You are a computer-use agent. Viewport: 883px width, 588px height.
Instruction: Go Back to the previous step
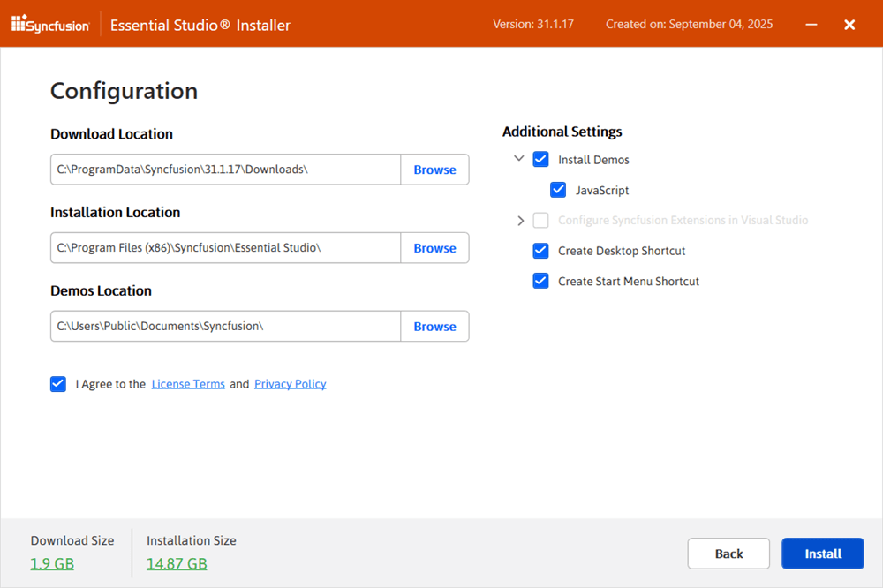(x=728, y=554)
